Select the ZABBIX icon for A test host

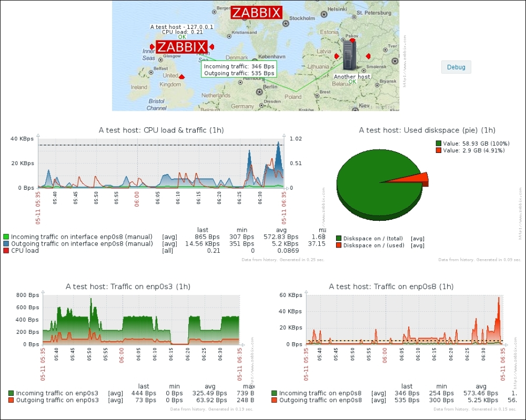click(x=181, y=47)
